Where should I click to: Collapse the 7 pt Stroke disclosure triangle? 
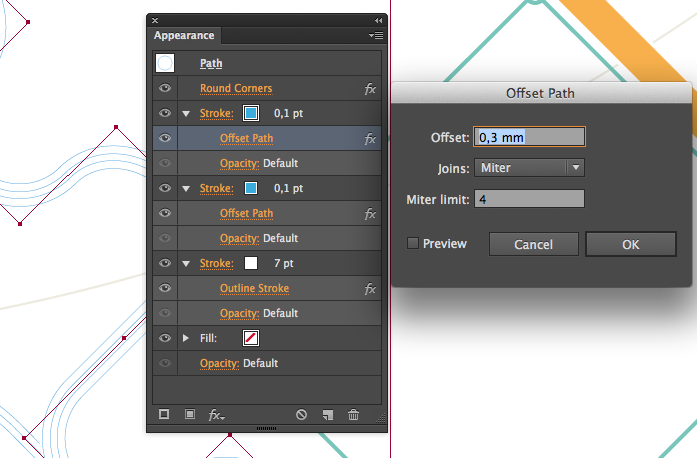click(186, 264)
